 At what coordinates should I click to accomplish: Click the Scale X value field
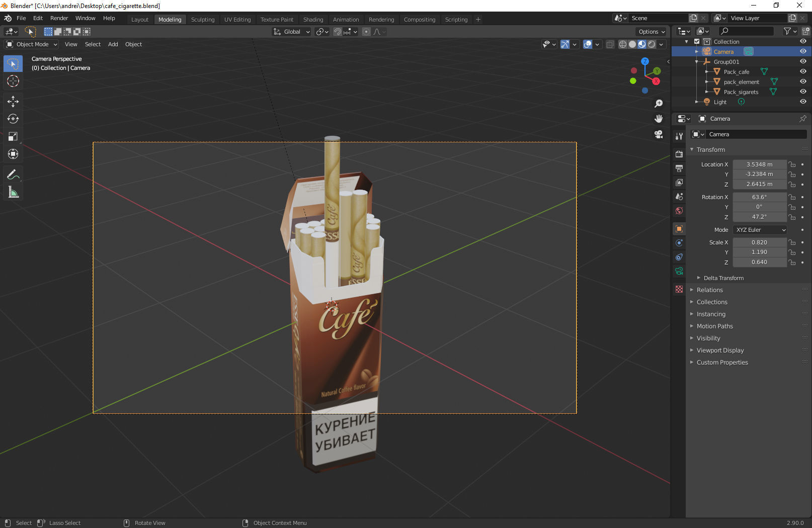[x=759, y=242]
